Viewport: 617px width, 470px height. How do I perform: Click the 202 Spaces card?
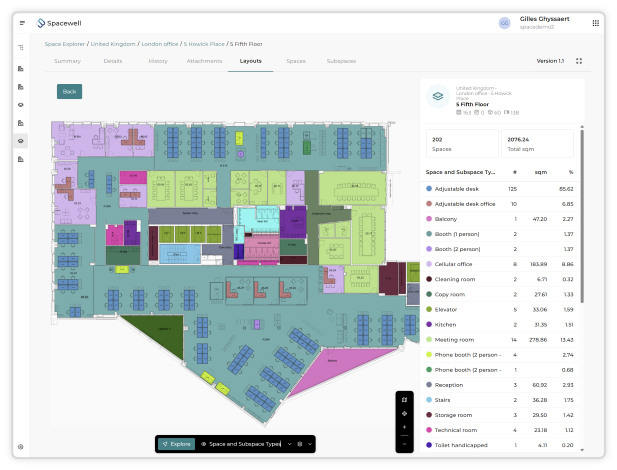coord(462,144)
